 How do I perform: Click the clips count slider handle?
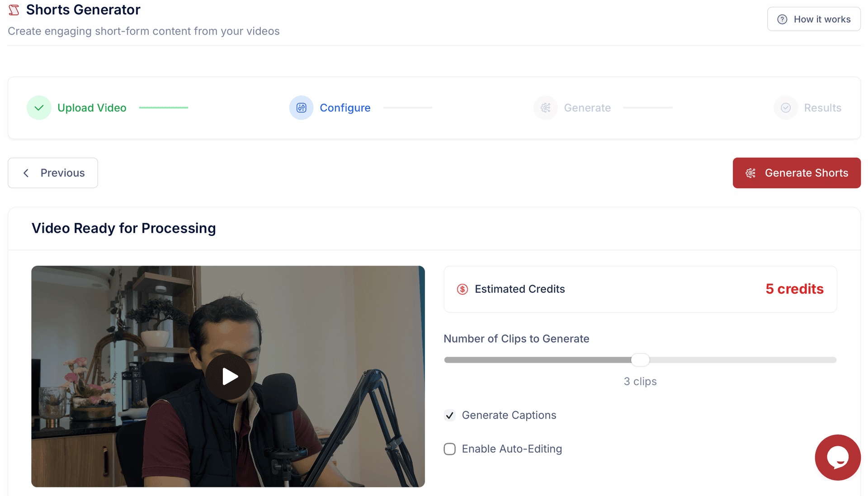(640, 360)
